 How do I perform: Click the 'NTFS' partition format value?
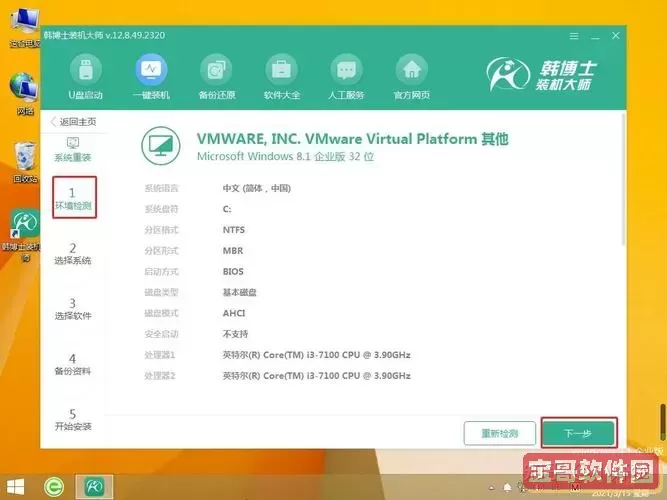point(234,230)
